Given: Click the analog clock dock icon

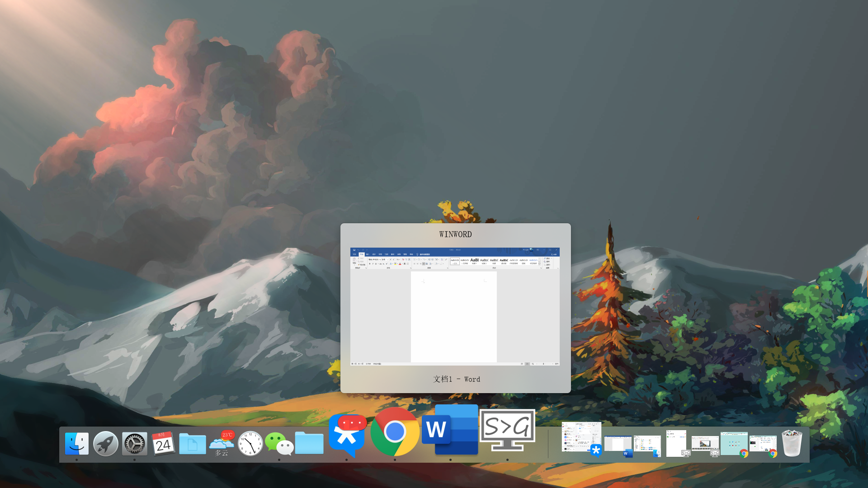Looking at the screenshot, I should pyautogui.click(x=250, y=444).
